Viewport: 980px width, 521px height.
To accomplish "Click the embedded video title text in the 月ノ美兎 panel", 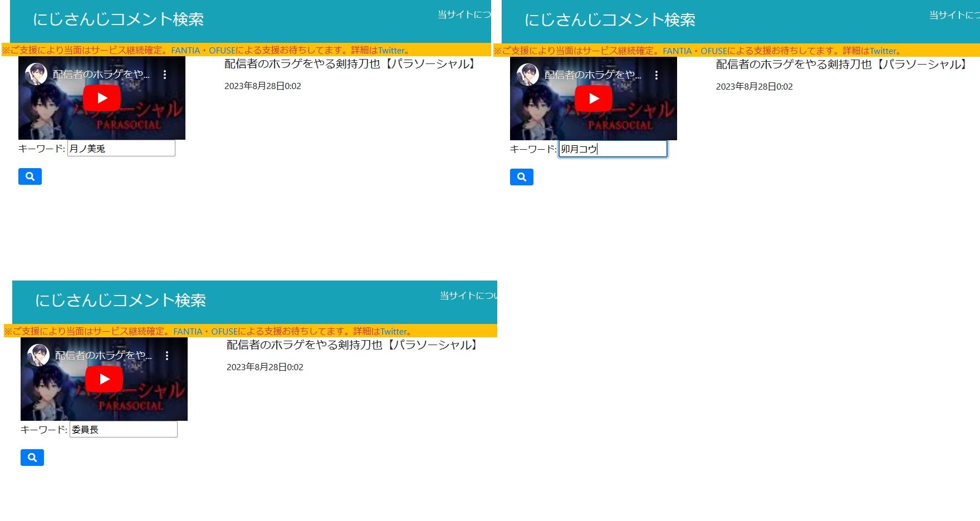I will pyautogui.click(x=101, y=75).
